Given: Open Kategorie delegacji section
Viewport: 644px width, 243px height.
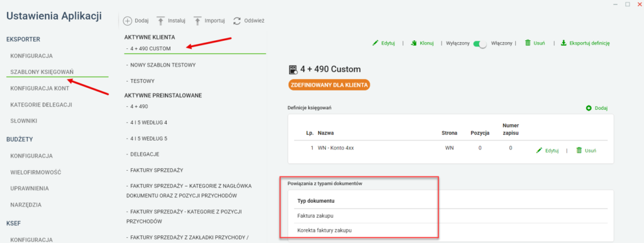Looking at the screenshot, I should pos(41,104).
